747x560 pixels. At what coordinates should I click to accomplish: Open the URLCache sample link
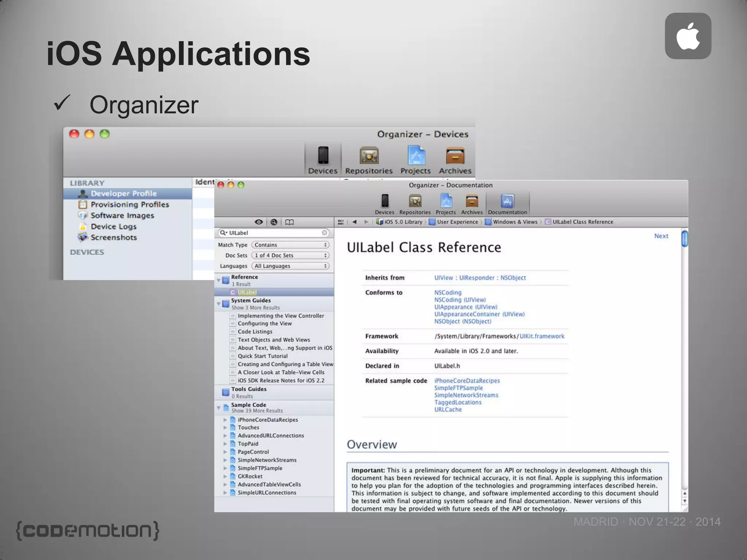pyautogui.click(x=448, y=410)
